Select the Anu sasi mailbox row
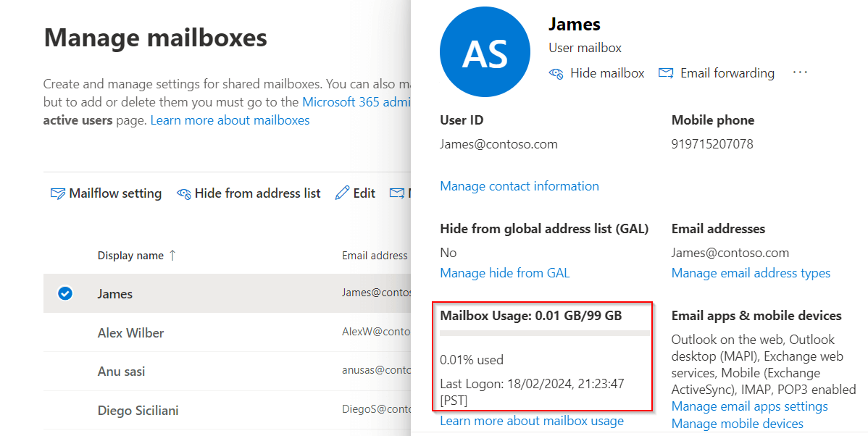Screen dimensions: 868x436 122,372
